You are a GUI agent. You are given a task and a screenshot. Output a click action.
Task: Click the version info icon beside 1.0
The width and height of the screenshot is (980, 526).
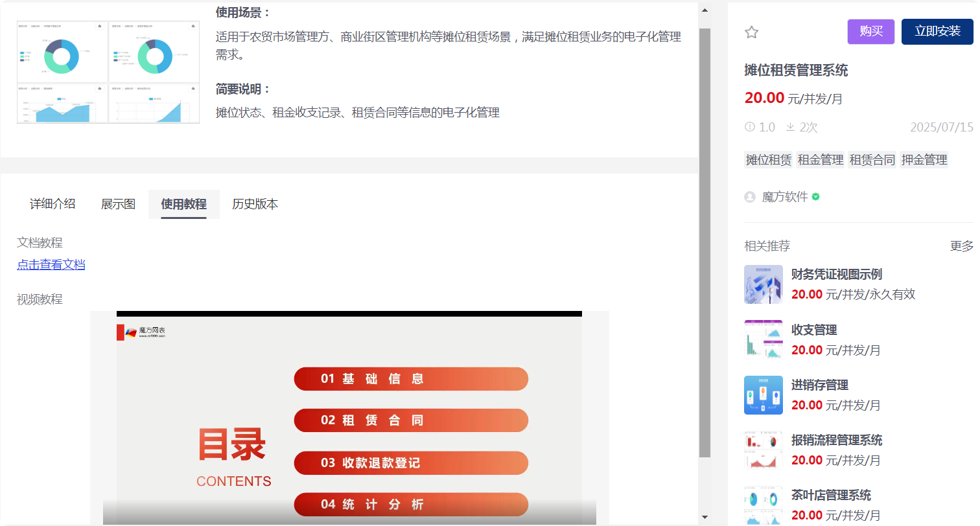pos(750,127)
